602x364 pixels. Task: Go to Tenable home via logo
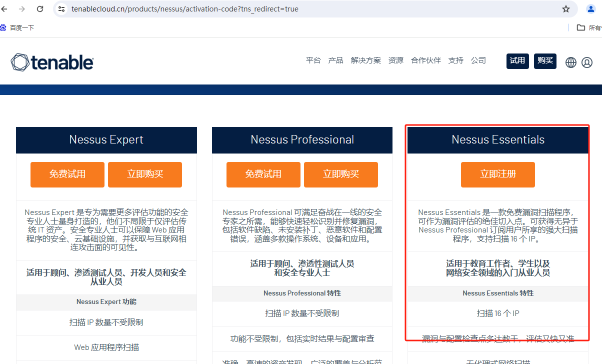coord(52,62)
